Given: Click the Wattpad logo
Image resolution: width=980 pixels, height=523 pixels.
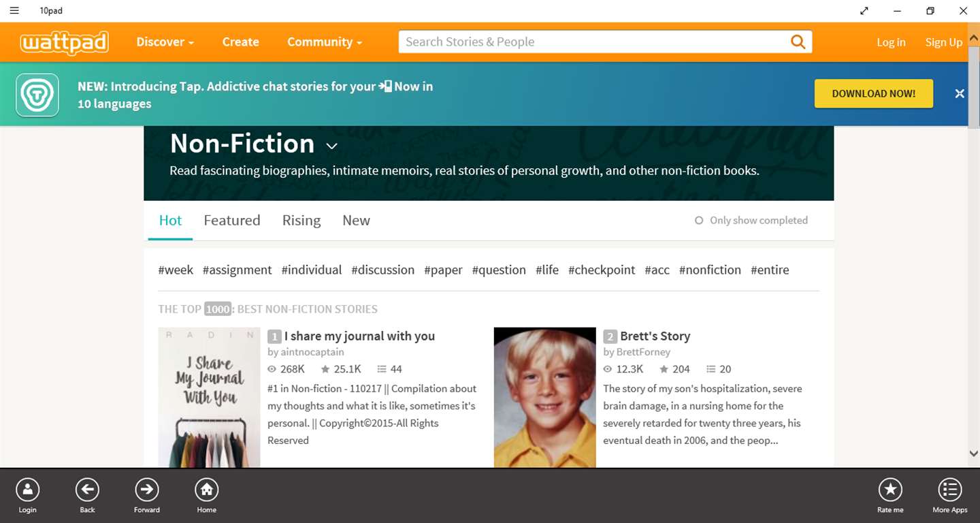Looking at the screenshot, I should pos(64,42).
